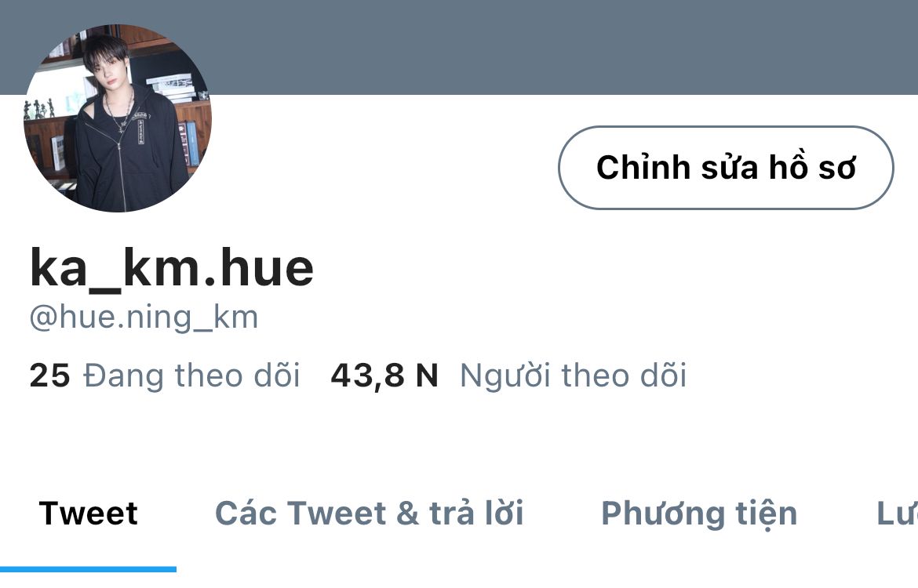
Task: Click the Đang theo dõi label
Action: [x=191, y=375]
